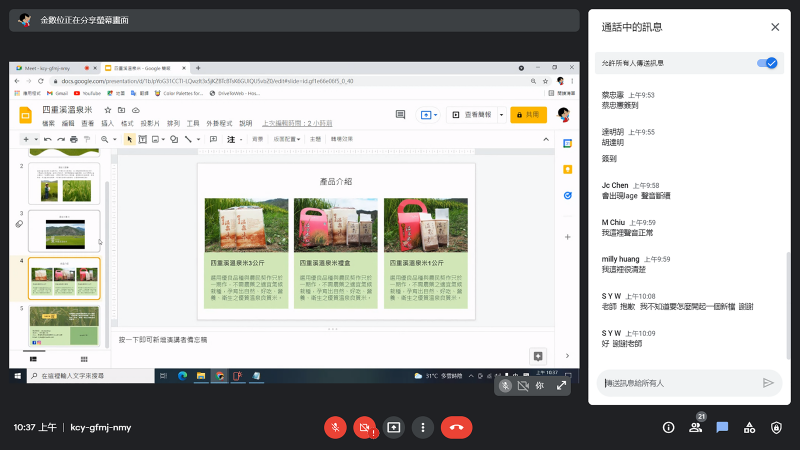The image size is (800, 450).
Task: Click the 主題 theme button
Action: (315, 139)
